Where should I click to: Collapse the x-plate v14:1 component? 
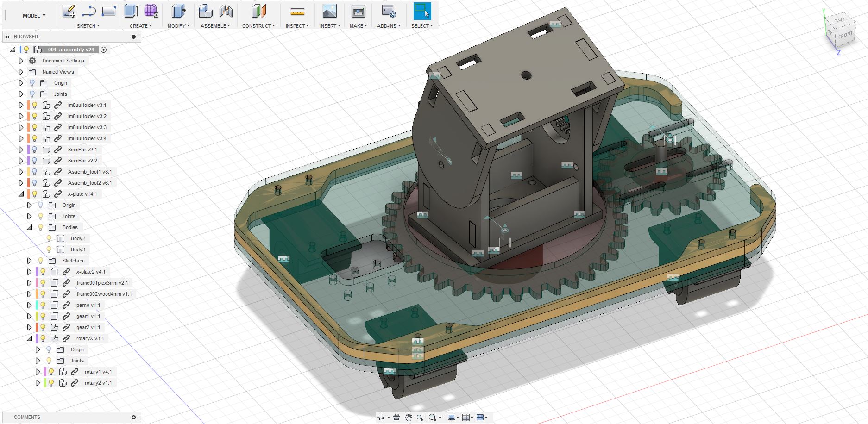pyautogui.click(x=21, y=194)
